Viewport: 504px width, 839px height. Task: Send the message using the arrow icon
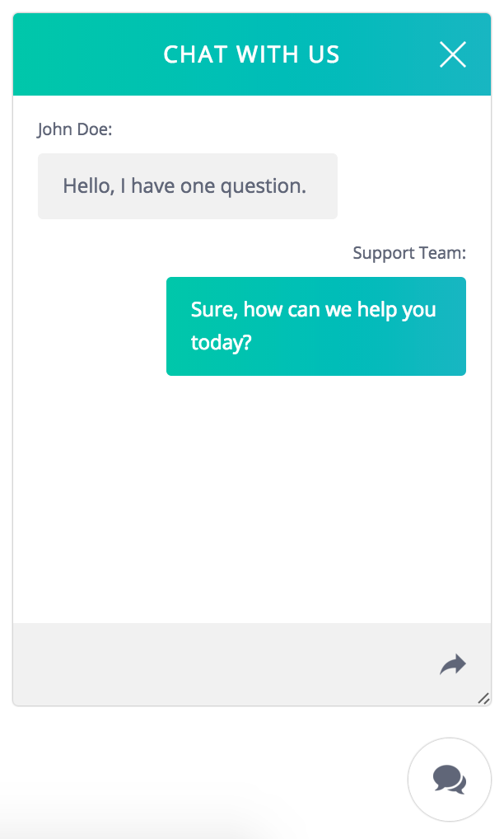[453, 664]
